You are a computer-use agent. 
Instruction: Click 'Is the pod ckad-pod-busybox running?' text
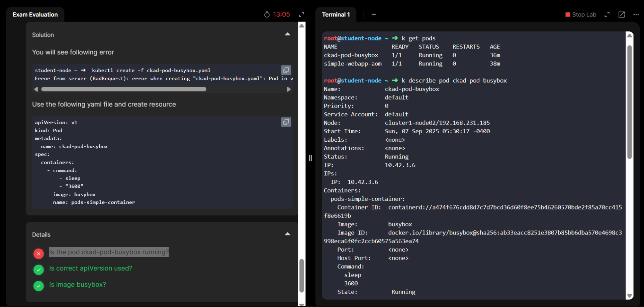tap(109, 252)
